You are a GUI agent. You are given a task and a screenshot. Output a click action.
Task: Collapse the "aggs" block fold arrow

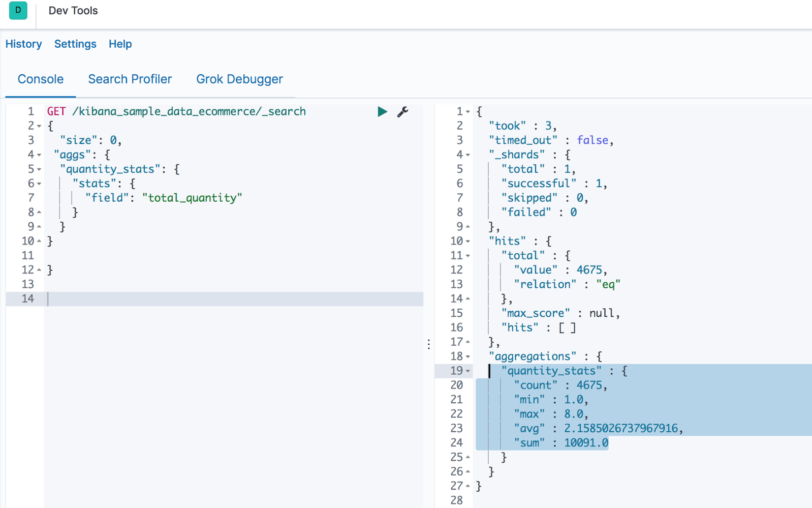click(39, 155)
